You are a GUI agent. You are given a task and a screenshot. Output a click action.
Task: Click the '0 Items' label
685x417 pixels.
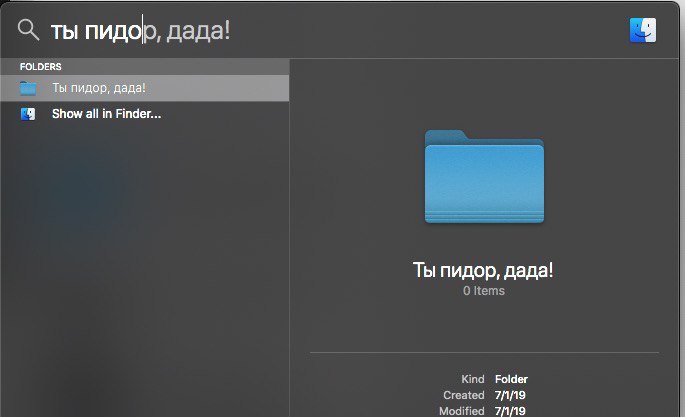(x=484, y=291)
